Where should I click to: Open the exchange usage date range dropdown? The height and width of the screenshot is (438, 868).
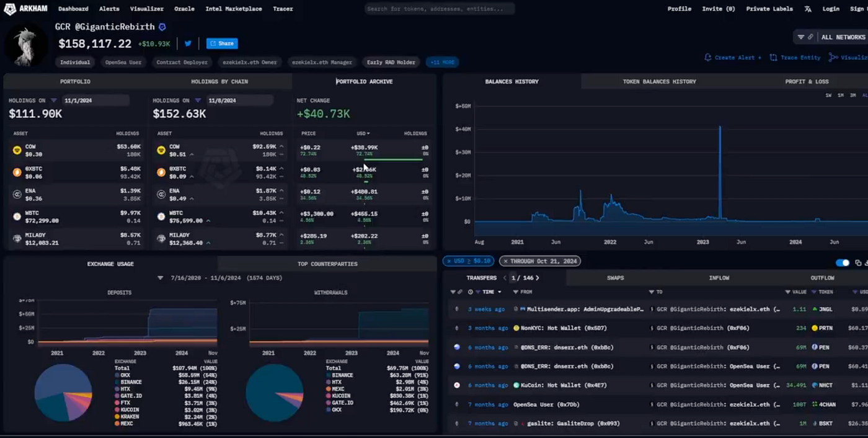161,278
